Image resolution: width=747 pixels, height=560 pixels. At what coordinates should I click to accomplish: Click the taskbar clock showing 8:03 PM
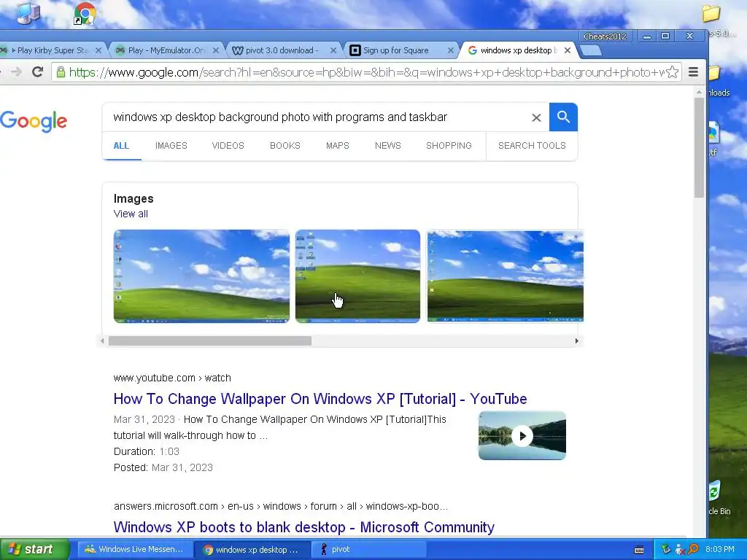click(720, 550)
